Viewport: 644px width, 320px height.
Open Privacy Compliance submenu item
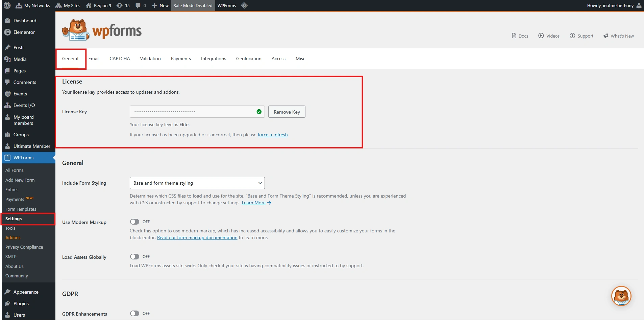click(x=24, y=247)
